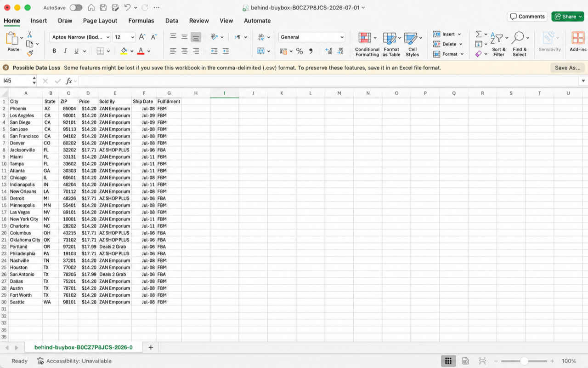Toggle Bold formatting
The width and height of the screenshot is (588, 368).
54,51
